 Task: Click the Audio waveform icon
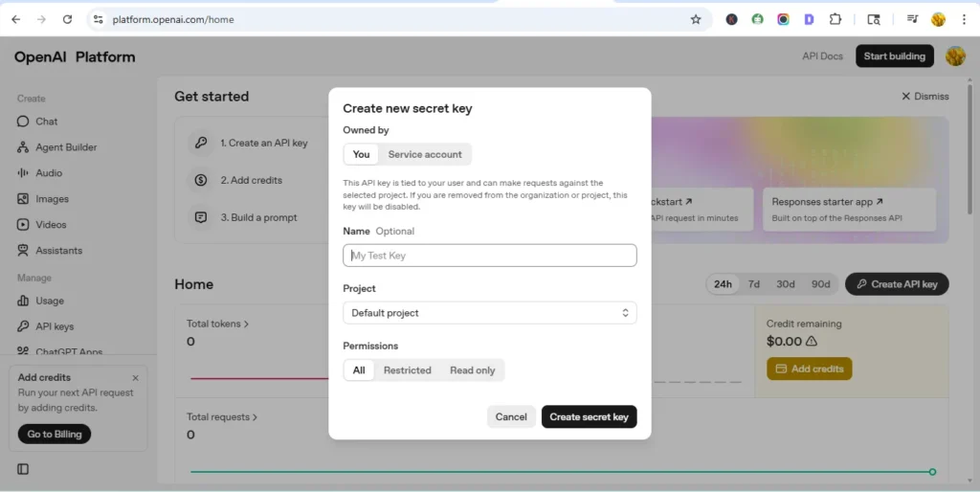point(23,172)
